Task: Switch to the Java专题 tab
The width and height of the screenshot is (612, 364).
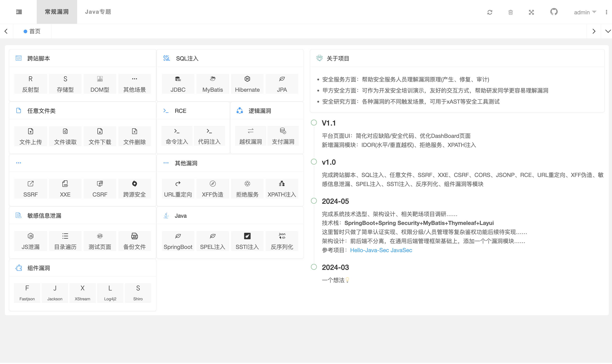Action: pyautogui.click(x=98, y=11)
